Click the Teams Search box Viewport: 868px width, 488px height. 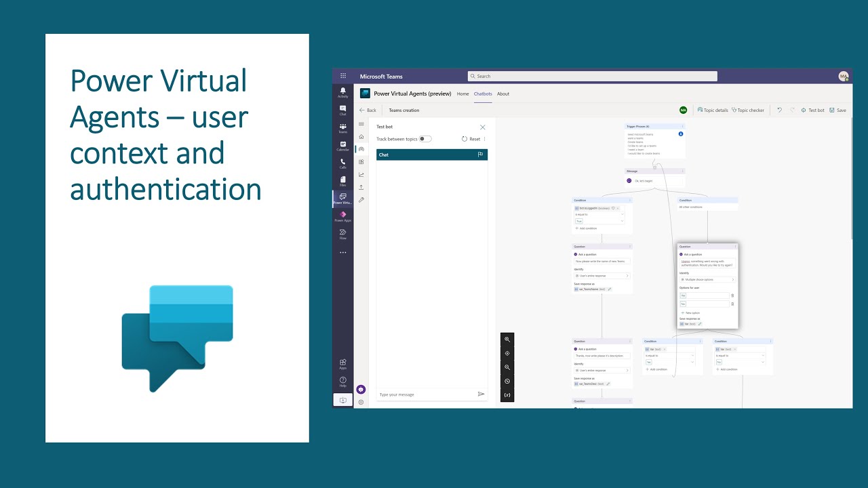pyautogui.click(x=592, y=76)
